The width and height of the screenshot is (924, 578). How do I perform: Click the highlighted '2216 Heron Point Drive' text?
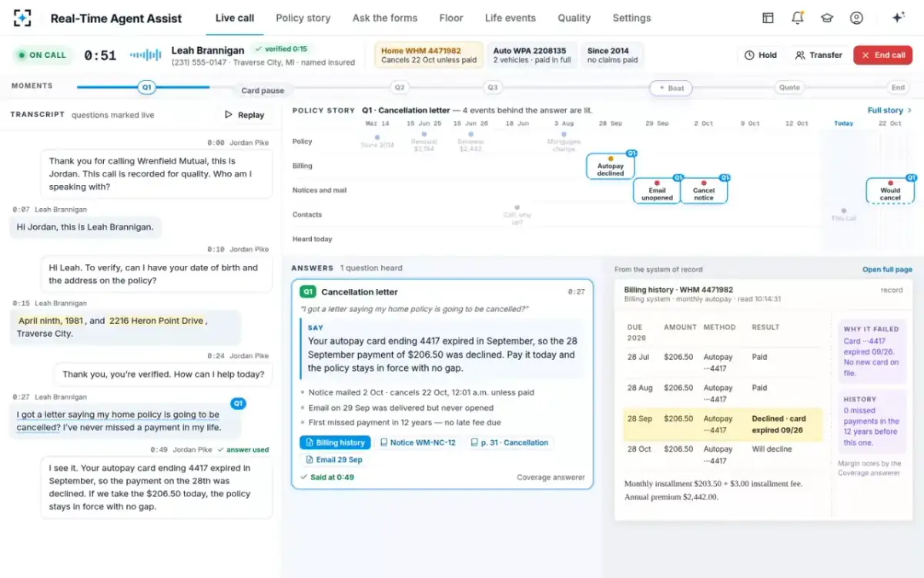tap(156, 321)
